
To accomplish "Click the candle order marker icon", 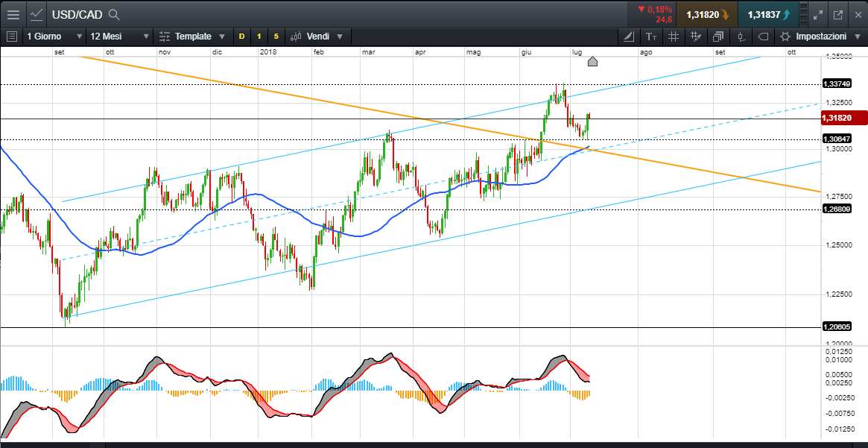I will pyautogui.click(x=741, y=37).
